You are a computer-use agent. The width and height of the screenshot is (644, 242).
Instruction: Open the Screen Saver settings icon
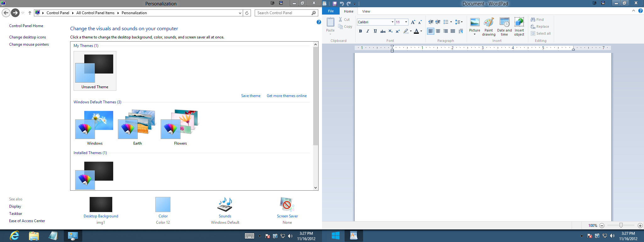(x=287, y=205)
